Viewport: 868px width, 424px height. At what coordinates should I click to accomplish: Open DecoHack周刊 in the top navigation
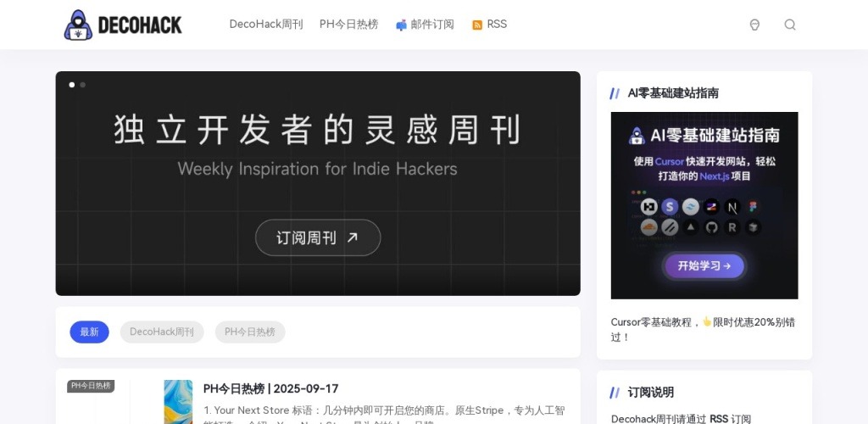click(265, 25)
